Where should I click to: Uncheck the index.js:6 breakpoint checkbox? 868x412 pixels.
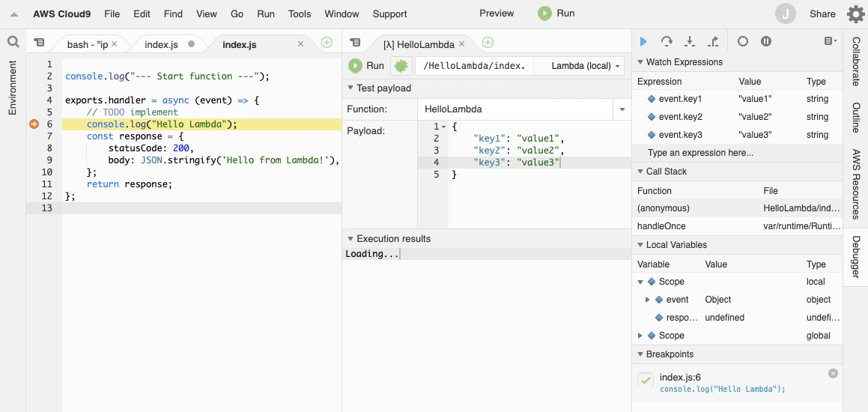pyautogui.click(x=646, y=380)
